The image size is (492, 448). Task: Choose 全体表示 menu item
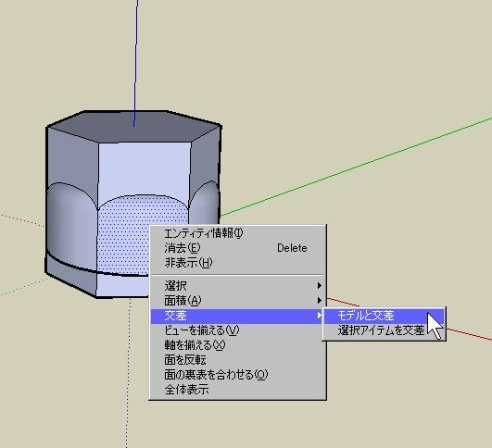pos(237,390)
